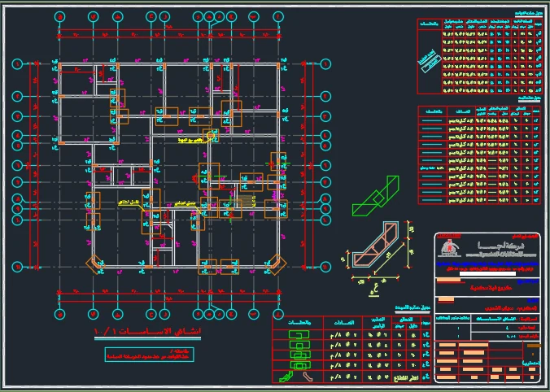Select the red foundation plan title text

(x=147, y=331)
